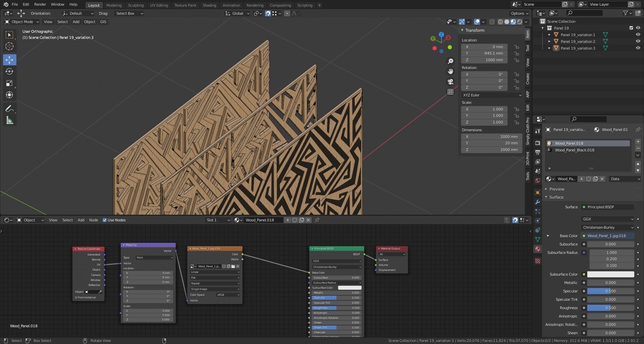Toggle proportional editing
Screen dimensions: 644x344
287,13
